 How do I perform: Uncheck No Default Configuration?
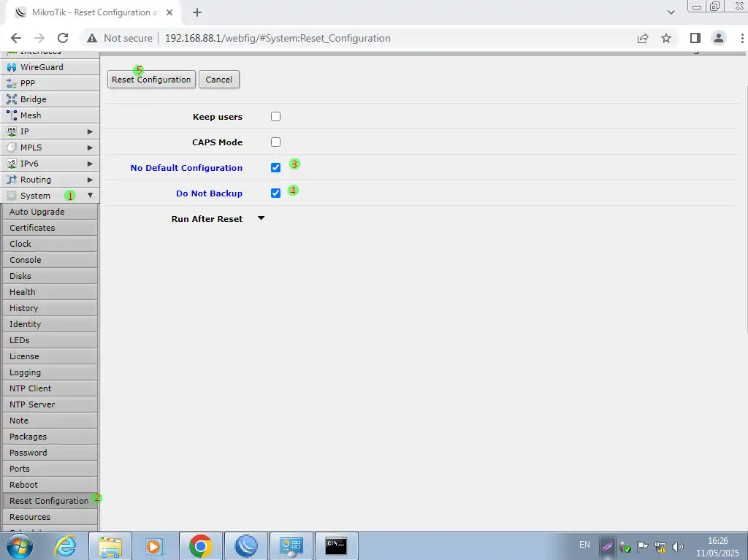click(x=275, y=168)
